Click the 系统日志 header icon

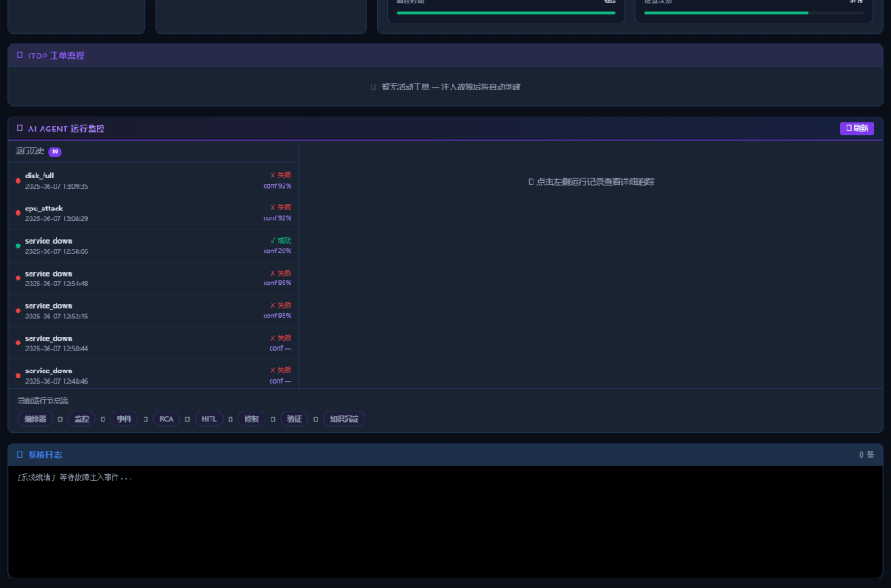(x=20, y=455)
